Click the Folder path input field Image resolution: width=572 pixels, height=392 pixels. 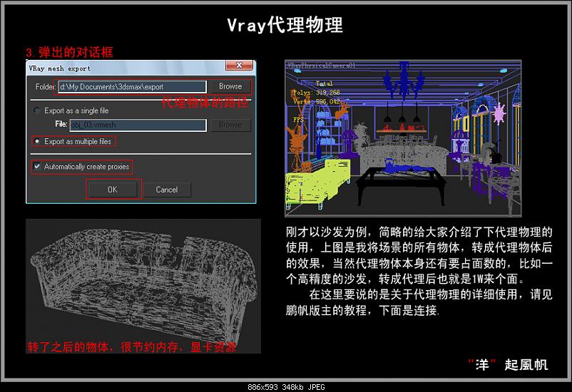click(132, 87)
